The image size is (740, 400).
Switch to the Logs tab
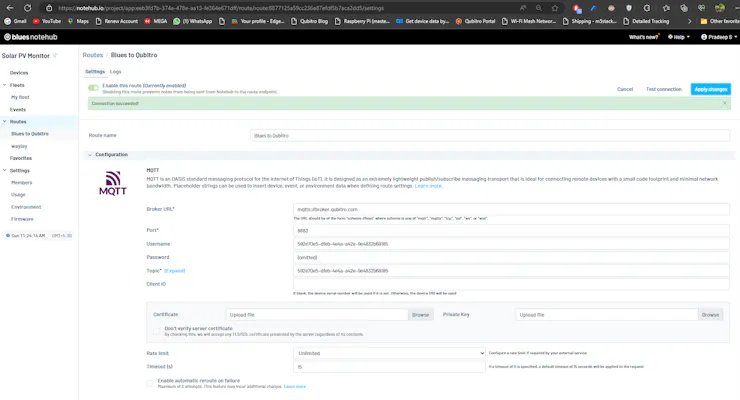116,72
